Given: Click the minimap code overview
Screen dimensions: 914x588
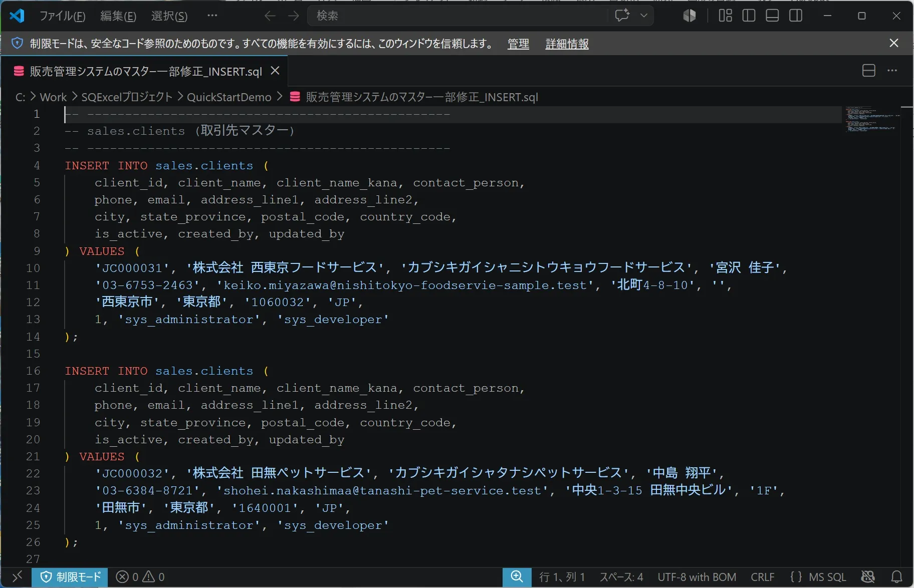Looking at the screenshot, I should coord(872,119).
